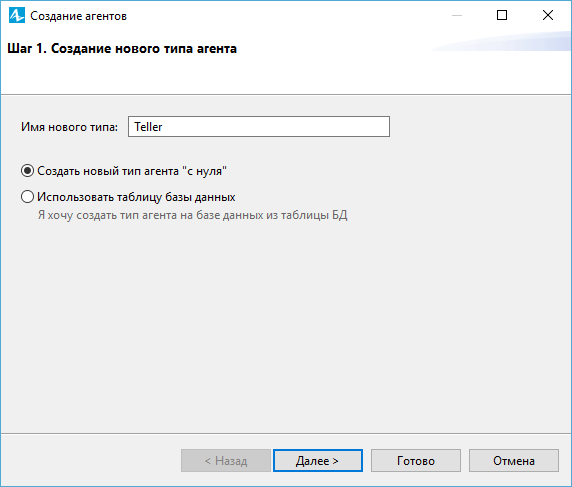Screen dimensions: 572x487
Task: Click the Имя нового типа: label
Action: (69, 127)
